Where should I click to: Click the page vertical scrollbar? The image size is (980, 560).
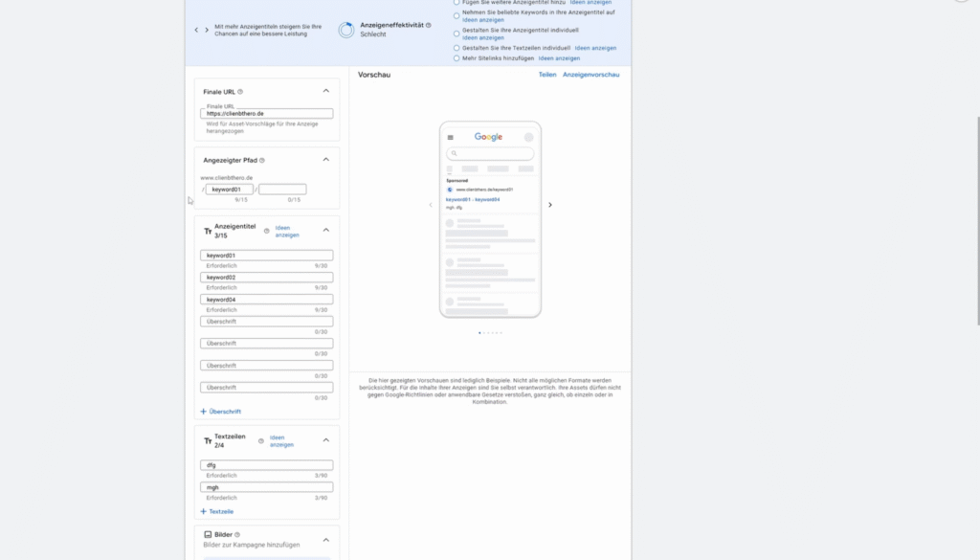[978, 220]
